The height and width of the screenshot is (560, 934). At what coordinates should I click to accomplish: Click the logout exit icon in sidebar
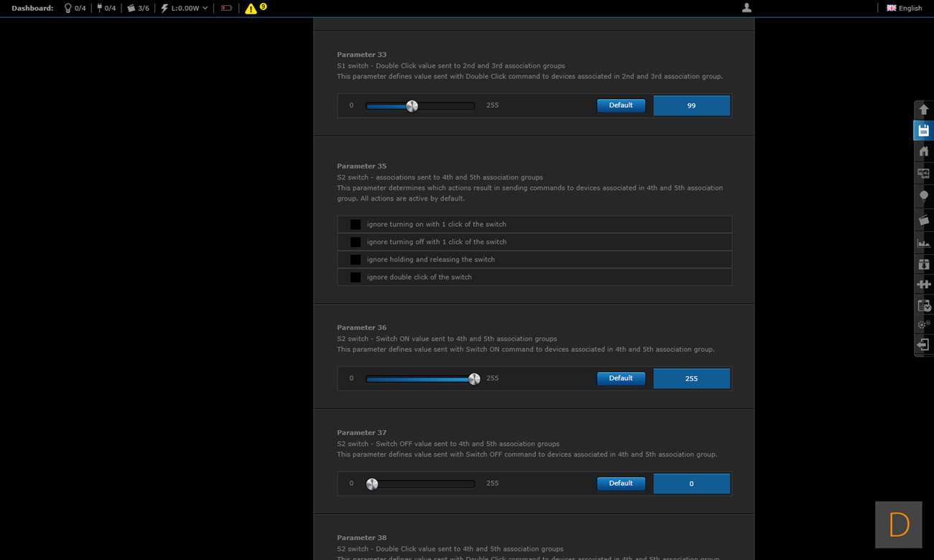click(x=923, y=345)
